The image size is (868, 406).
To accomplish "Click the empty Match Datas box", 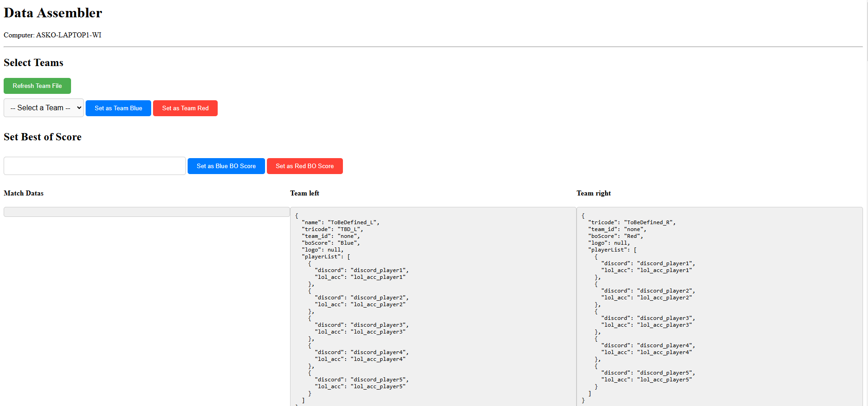I will [147, 212].
